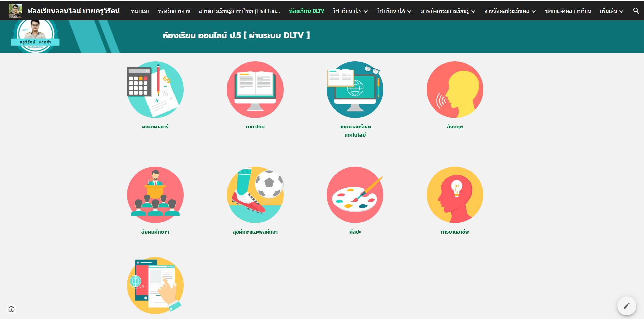Go to the หน้าแรก home page
The image size is (644, 319).
pos(140,11)
